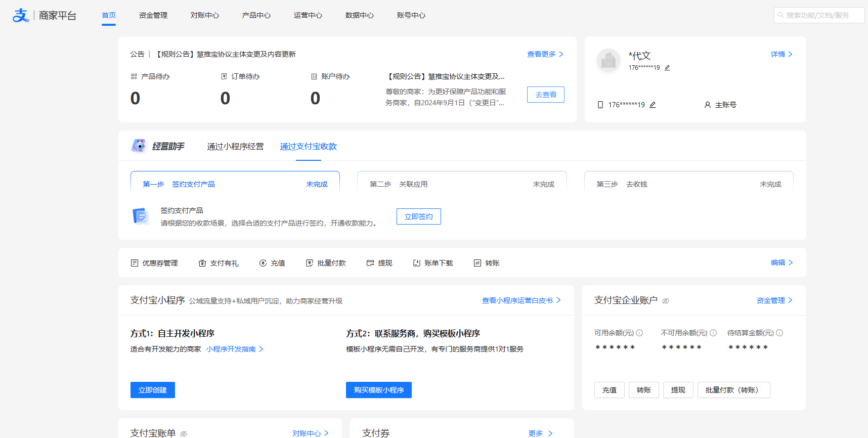Screen dimensions: 868x438
Task: Open 支付有礼 gift shortcut
Action: [202, 263]
